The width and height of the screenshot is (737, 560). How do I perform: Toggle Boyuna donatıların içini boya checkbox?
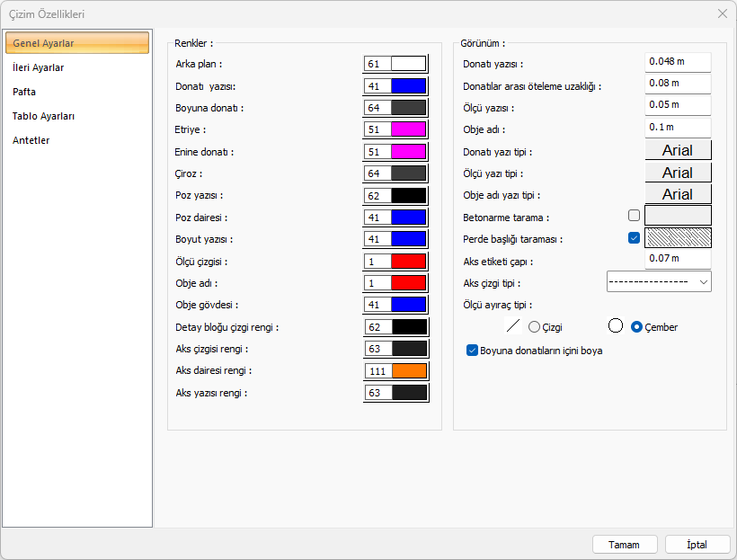click(x=473, y=351)
